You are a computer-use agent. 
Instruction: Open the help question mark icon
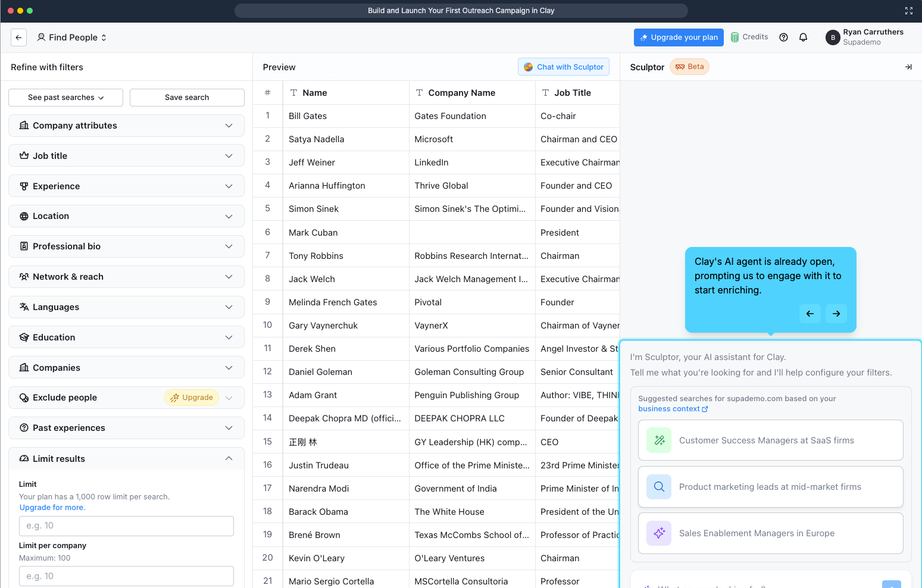783,37
